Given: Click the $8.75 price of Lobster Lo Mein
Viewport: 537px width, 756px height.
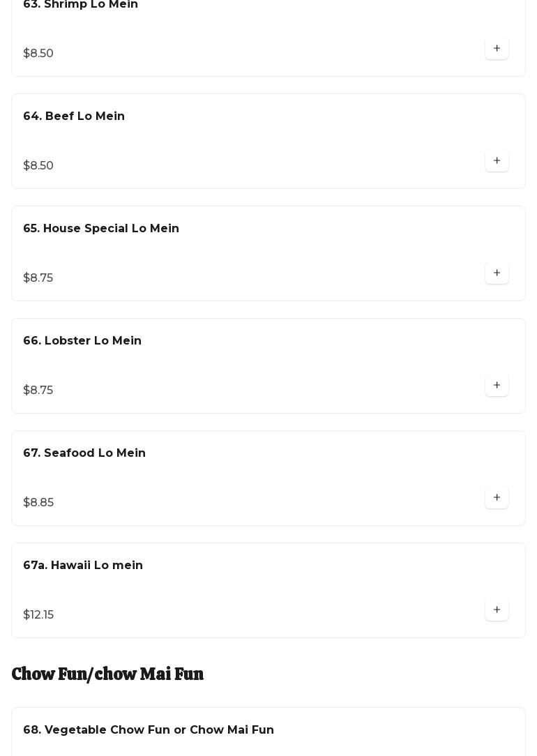Looking at the screenshot, I should [38, 391].
